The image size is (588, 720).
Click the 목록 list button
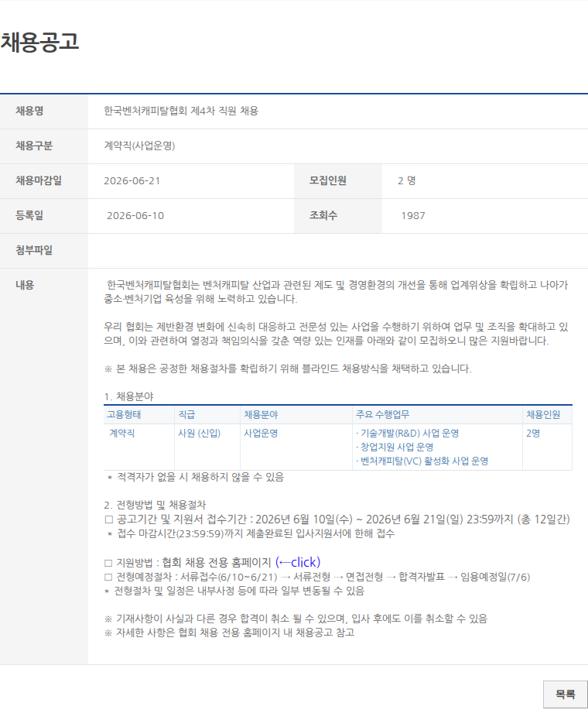point(565,694)
